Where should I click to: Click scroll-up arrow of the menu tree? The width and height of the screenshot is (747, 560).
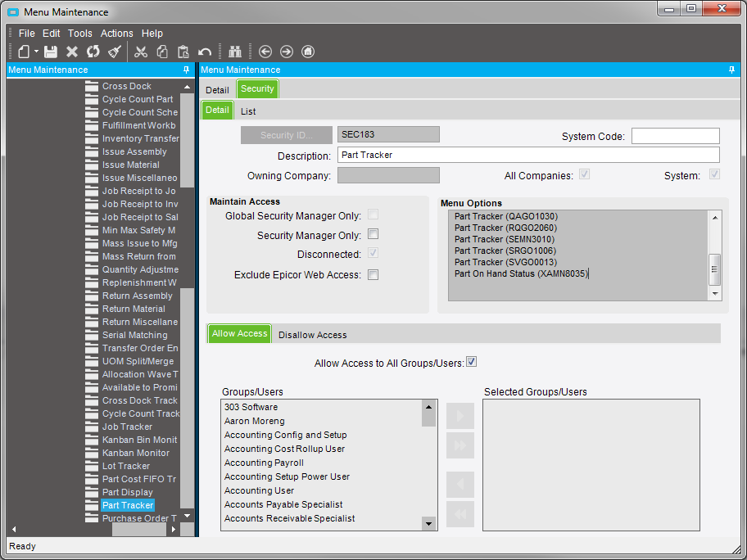coord(188,87)
